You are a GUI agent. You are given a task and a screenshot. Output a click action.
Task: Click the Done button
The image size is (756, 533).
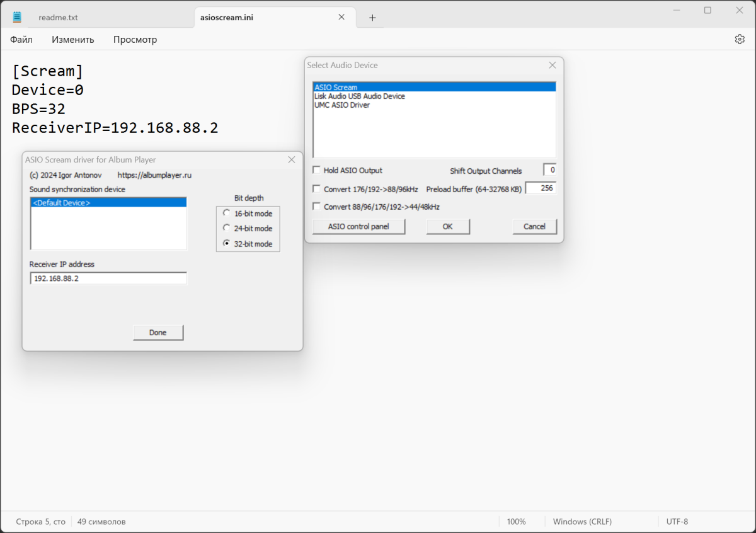click(x=158, y=332)
